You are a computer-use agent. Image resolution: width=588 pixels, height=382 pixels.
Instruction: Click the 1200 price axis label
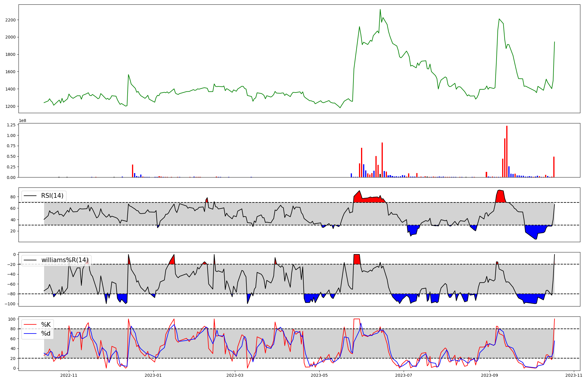pyautogui.click(x=11, y=106)
